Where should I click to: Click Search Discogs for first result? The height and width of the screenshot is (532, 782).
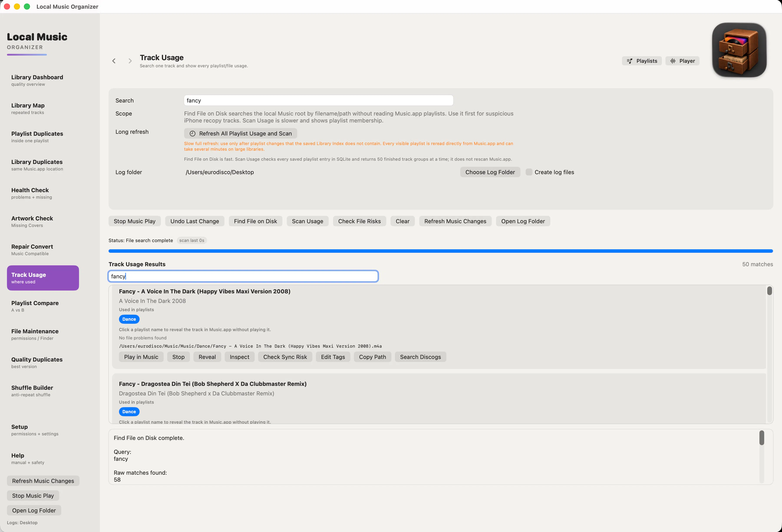point(420,357)
